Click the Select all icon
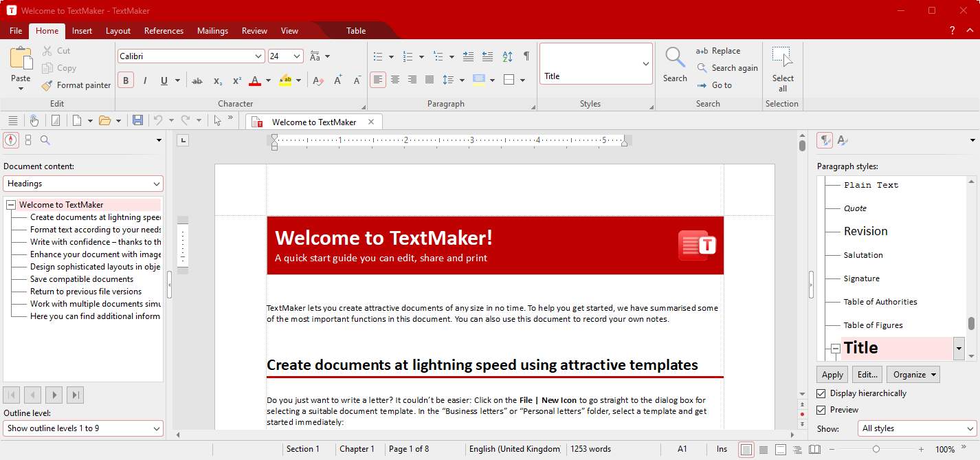This screenshot has height=460, width=980. (782, 57)
